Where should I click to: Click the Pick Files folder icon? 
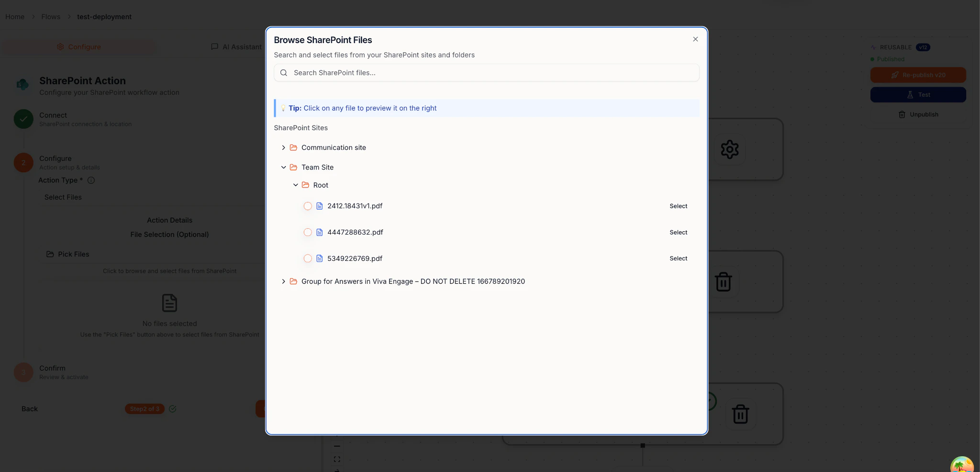tap(50, 254)
